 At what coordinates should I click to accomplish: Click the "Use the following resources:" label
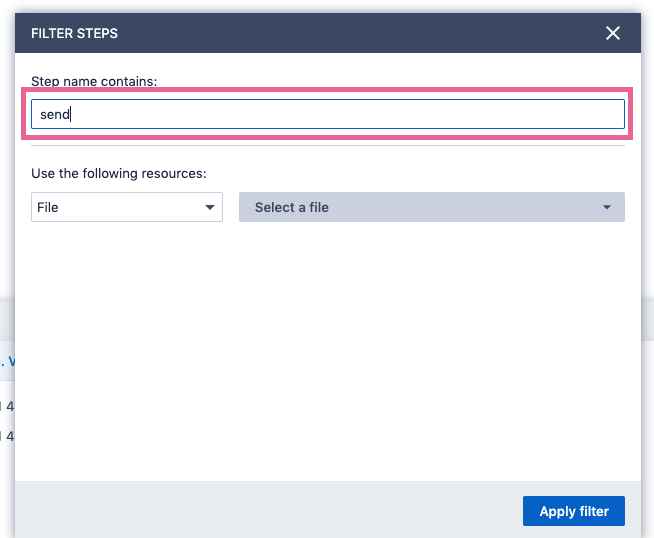(118, 173)
